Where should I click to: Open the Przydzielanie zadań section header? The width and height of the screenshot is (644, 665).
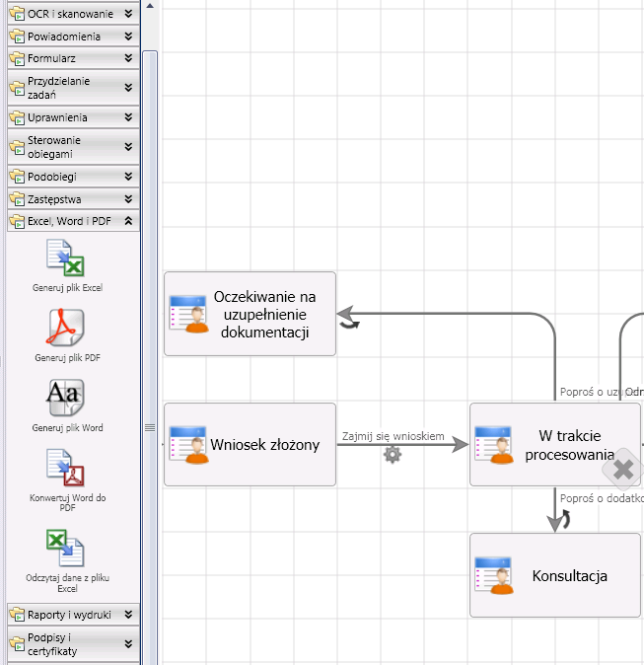[x=73, y=88]
